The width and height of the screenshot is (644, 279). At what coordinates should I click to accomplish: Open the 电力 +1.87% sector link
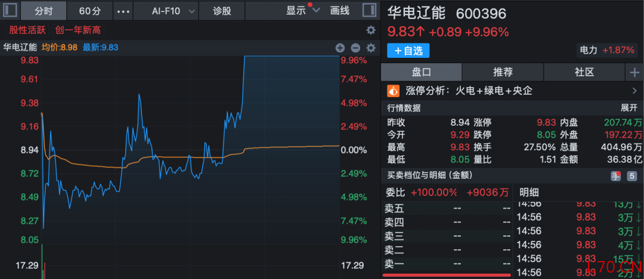click(x=607, y=51)
